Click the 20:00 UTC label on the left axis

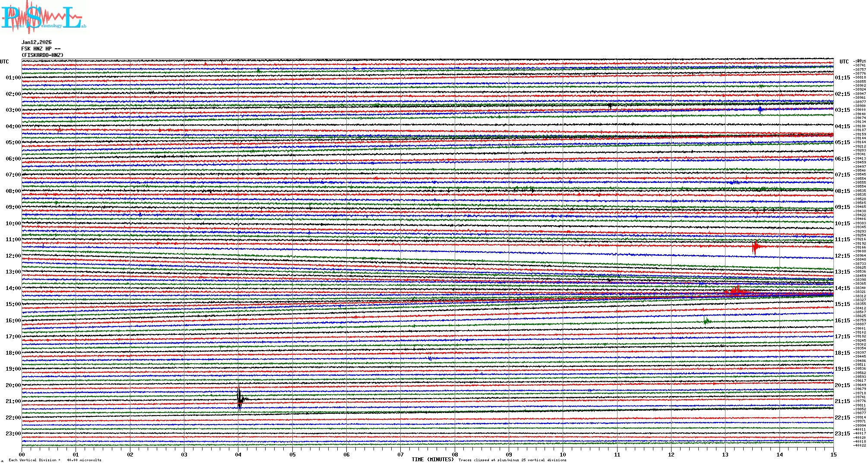tap(13, 385)
